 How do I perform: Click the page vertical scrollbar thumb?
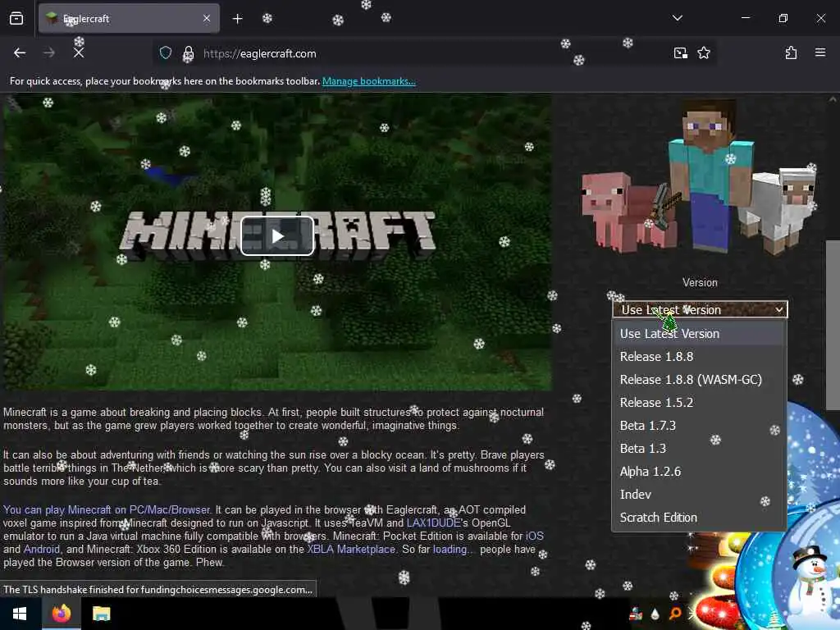pyautogui.click(x=833, y=325)
